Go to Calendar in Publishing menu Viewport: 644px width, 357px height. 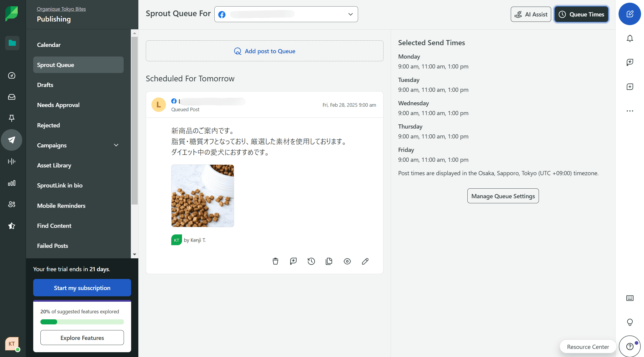click(x=49, y=45)
